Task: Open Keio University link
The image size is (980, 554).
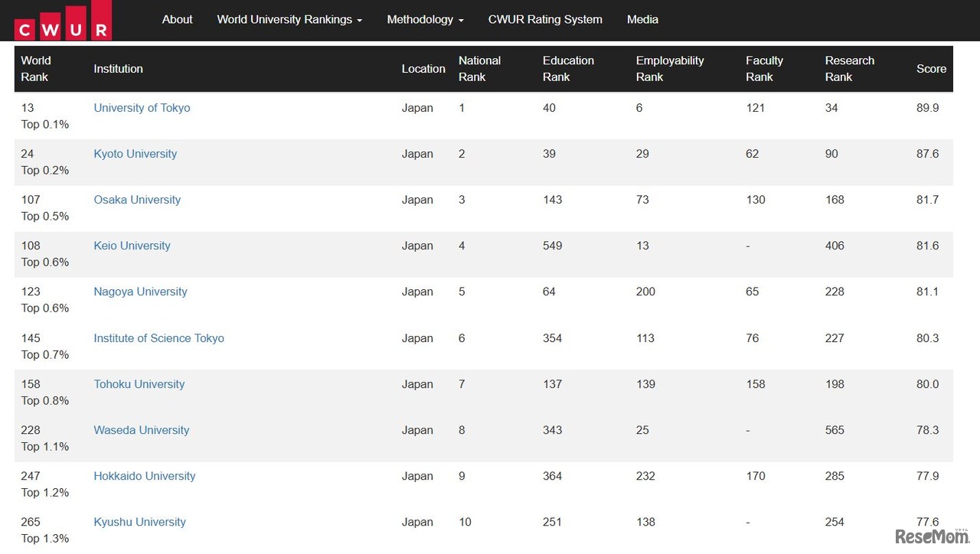Action: click(x=132, y=246)
